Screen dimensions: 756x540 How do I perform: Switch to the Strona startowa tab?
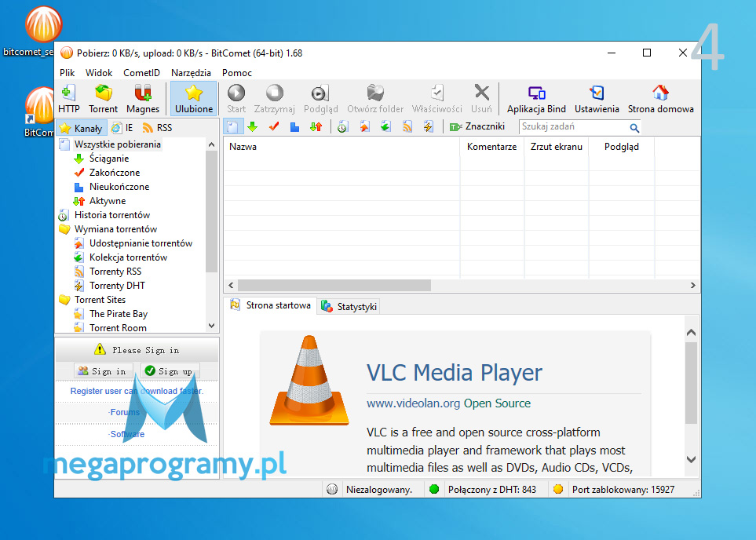pyautogui.click(x=271, y=305)
